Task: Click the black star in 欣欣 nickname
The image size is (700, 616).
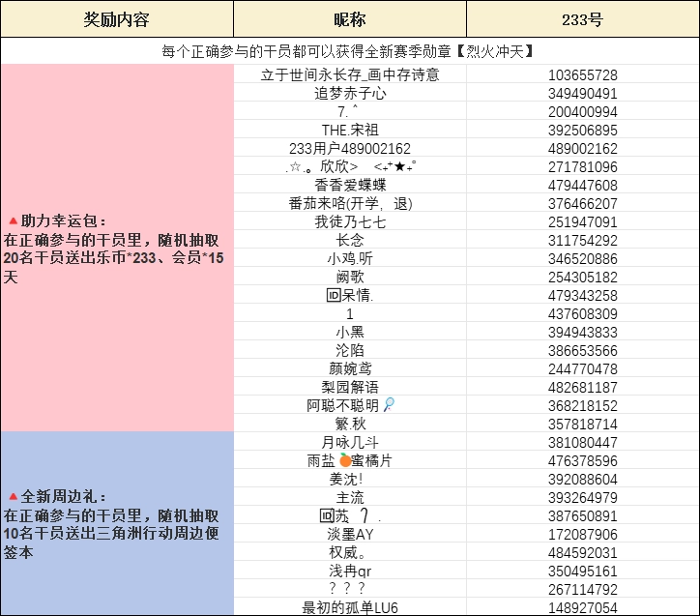Action: [399, 167]
